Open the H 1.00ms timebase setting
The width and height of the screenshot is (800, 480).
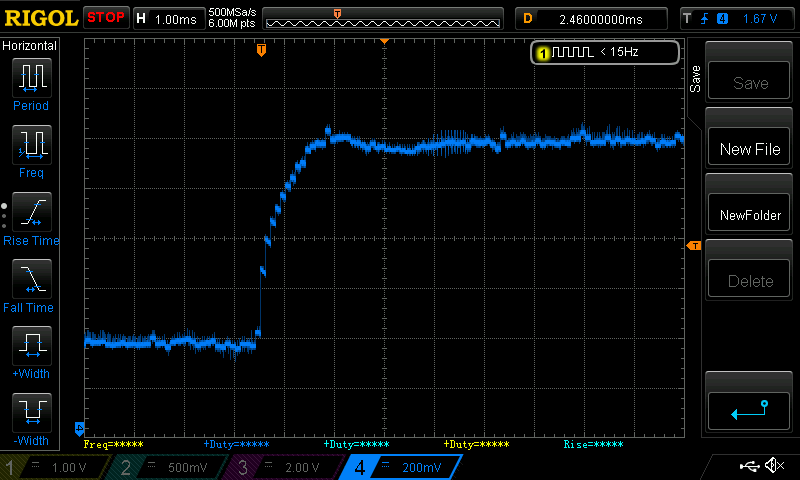tap(166, 18)
